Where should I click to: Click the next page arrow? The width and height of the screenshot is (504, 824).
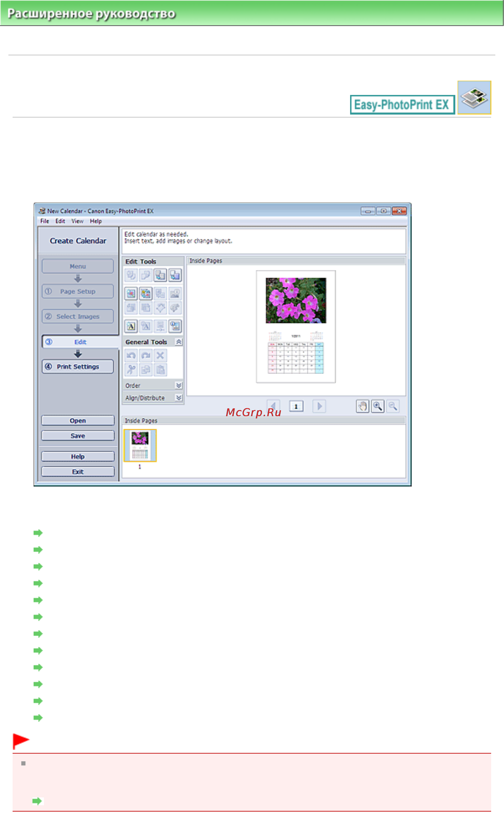pyautogui.click(x=319, y=406)
